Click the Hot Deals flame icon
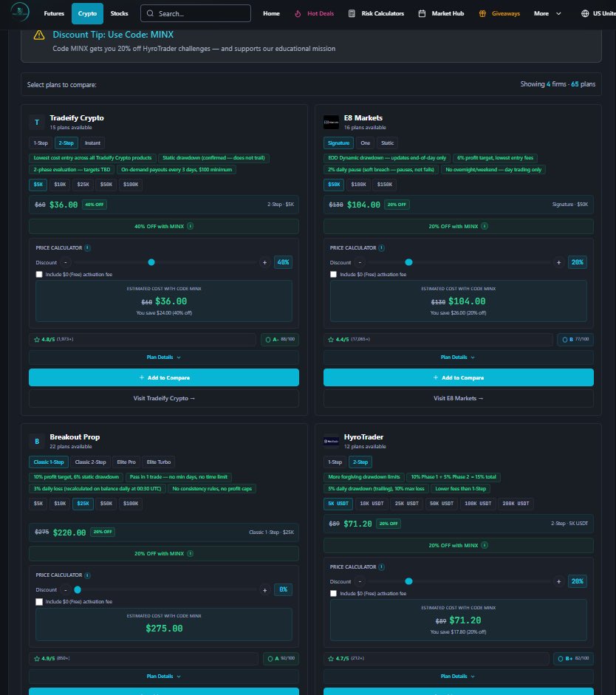The width and height of the screenshot is (616, 695). point(298,14)
